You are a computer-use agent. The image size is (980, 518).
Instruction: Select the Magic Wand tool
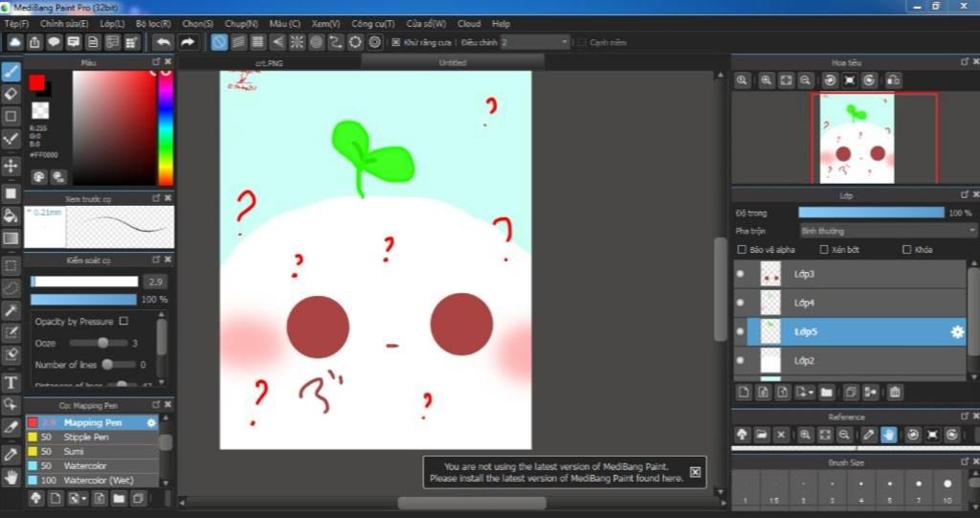pyautogui.click(x=11, y=310)
